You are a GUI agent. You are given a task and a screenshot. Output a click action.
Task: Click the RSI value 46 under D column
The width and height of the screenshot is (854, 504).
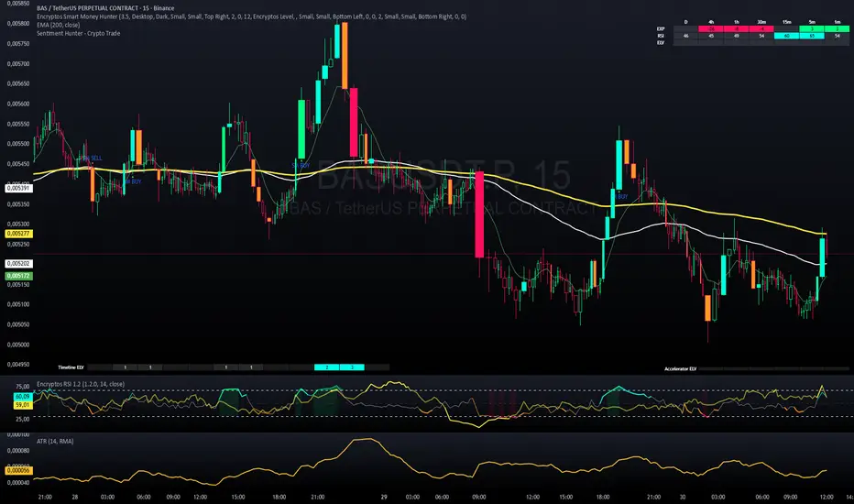[685, 36]
